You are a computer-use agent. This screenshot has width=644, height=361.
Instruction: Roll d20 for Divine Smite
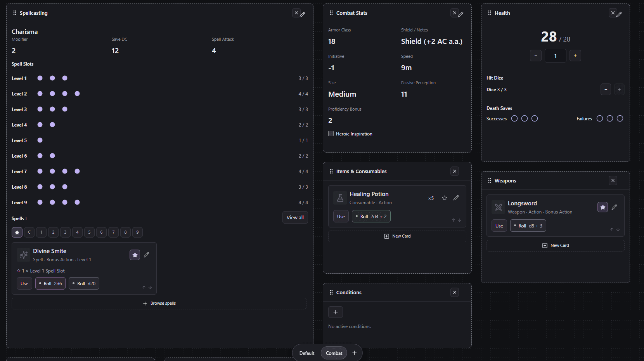point(84,283)
